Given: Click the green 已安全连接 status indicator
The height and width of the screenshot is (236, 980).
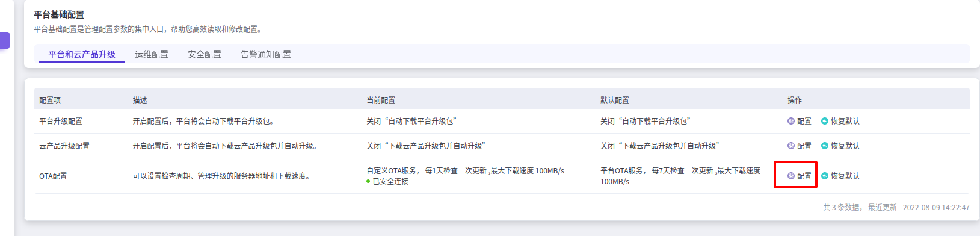Looking at the screenshot, I should [387, 181].
